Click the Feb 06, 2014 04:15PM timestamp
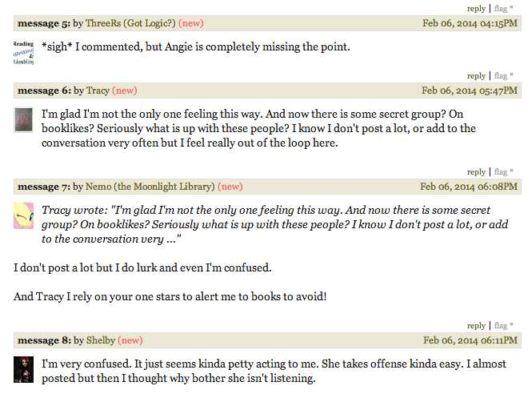 [x=470, y=22]
